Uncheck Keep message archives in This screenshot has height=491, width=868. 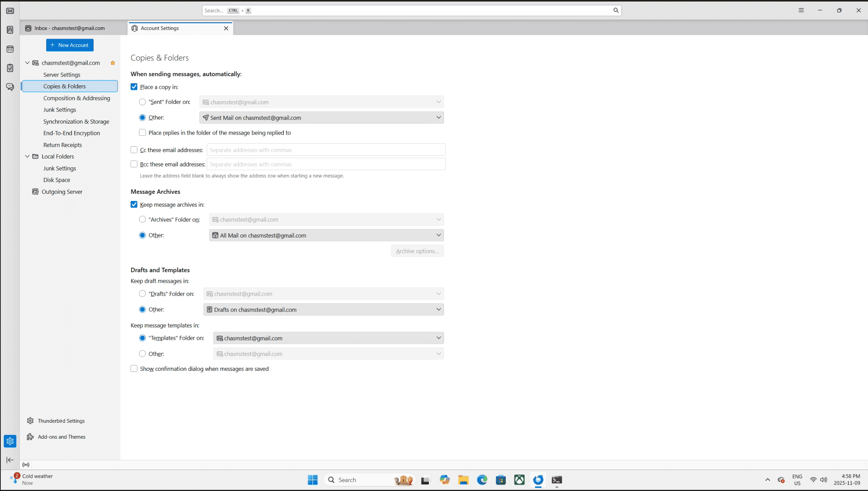134,205
